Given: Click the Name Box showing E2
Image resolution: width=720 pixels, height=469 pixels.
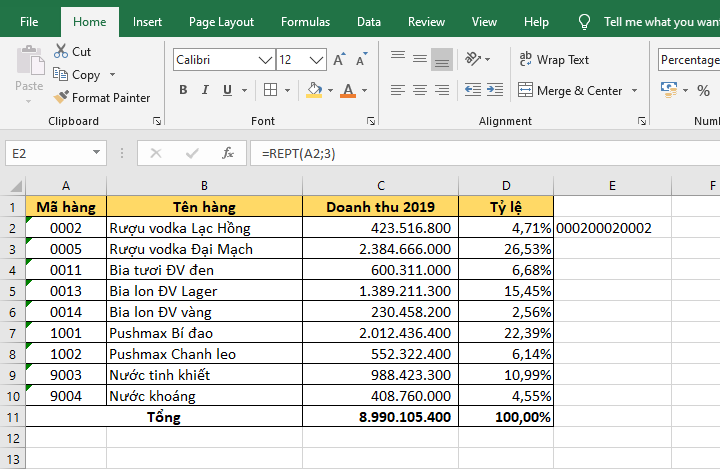Looking at the screenshot, I should click(48, 154).
